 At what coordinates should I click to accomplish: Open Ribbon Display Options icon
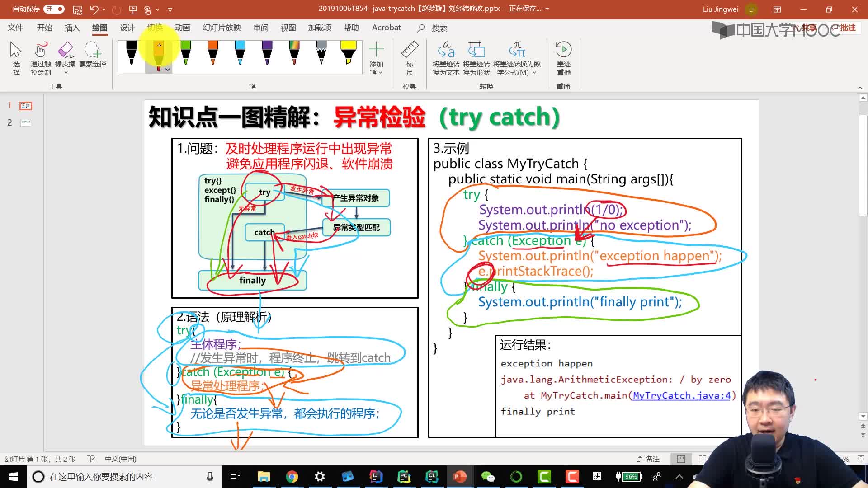pyautogui.click(x=777, y=9)
